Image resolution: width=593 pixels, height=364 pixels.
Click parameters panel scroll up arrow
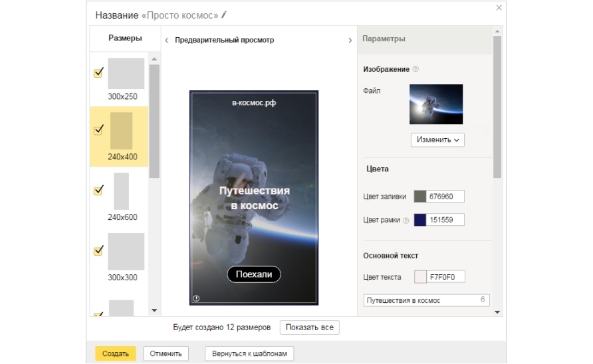point(497,31)
